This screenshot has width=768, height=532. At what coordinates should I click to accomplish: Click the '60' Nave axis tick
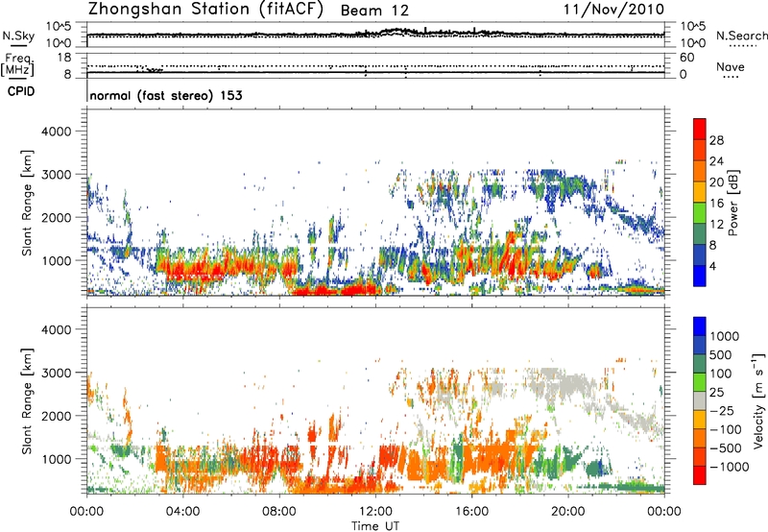point(687,58)
